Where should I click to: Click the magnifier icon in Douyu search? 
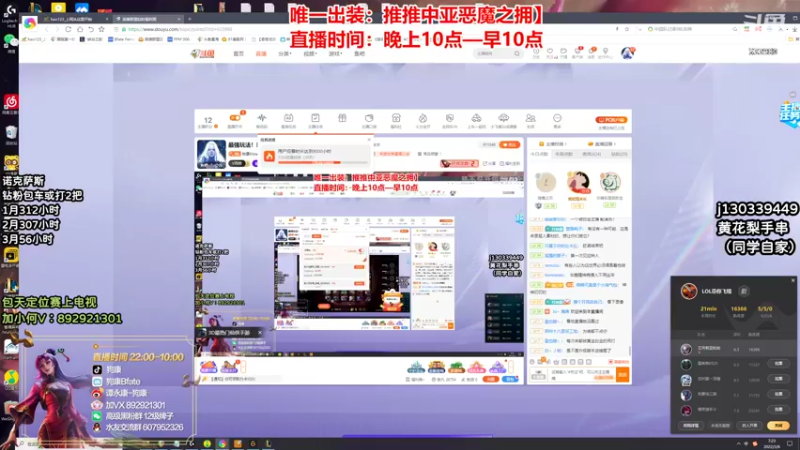[x=517, y=53]
